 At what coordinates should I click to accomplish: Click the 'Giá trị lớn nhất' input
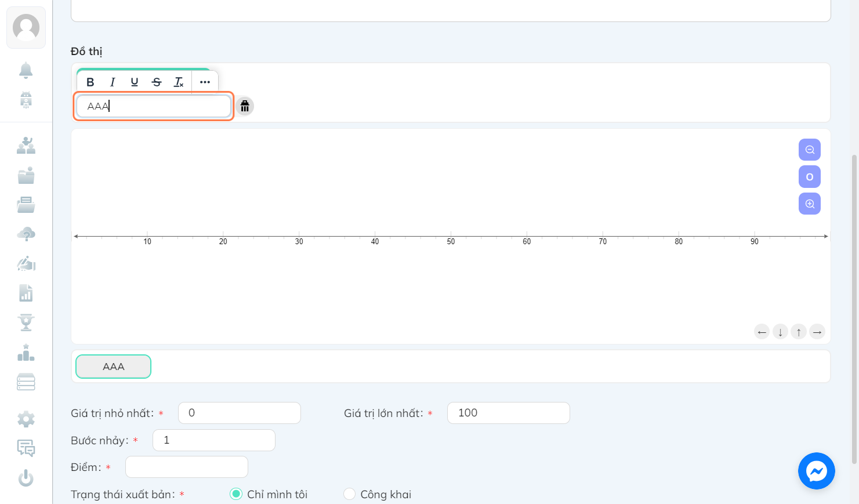pyautogui.click(x=509, y=413)
